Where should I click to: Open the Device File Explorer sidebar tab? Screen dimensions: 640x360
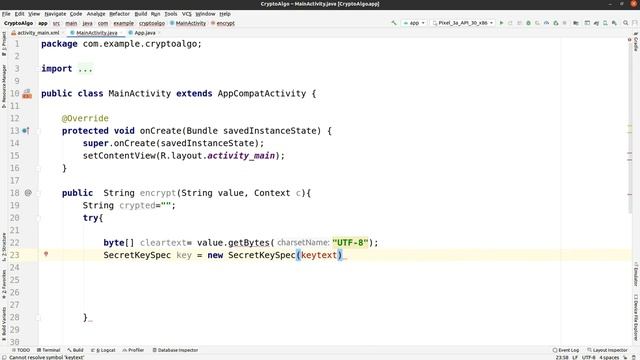tap(636, 317)
